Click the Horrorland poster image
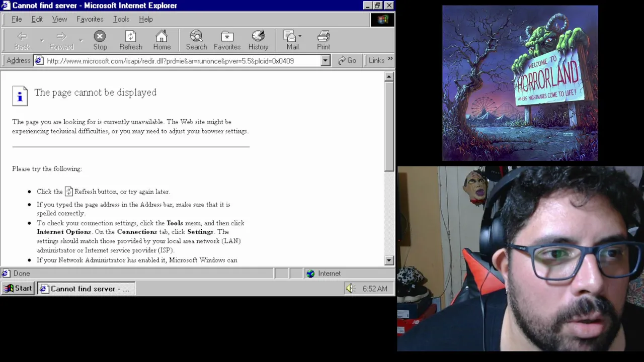Screen dimensions: 644x362 (x=520, y=83)
